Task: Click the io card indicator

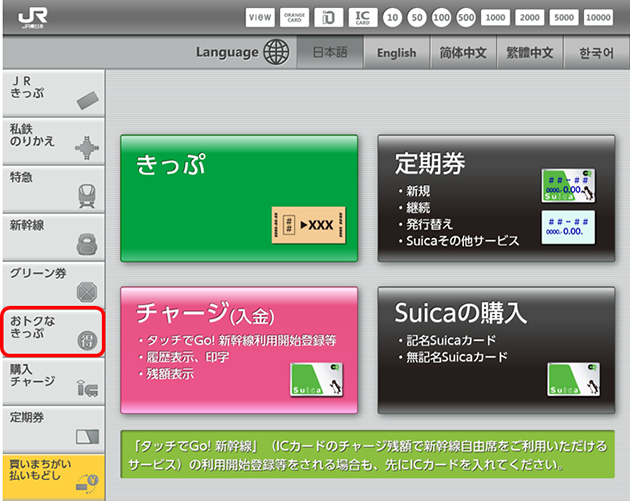Action: 328,18
